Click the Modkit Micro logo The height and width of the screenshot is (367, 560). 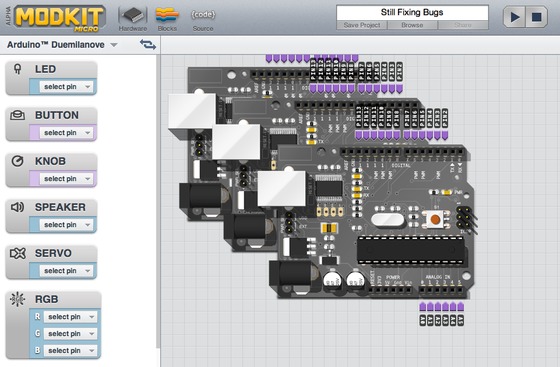click(x=60, y=18)
